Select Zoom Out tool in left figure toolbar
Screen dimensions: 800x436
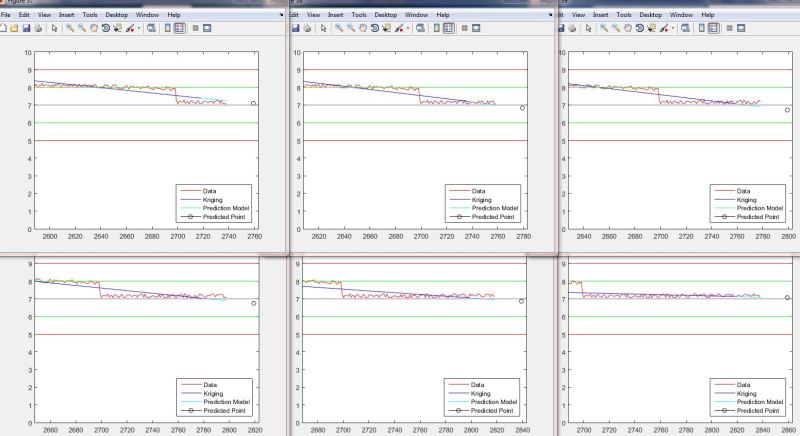coord(82,28)
